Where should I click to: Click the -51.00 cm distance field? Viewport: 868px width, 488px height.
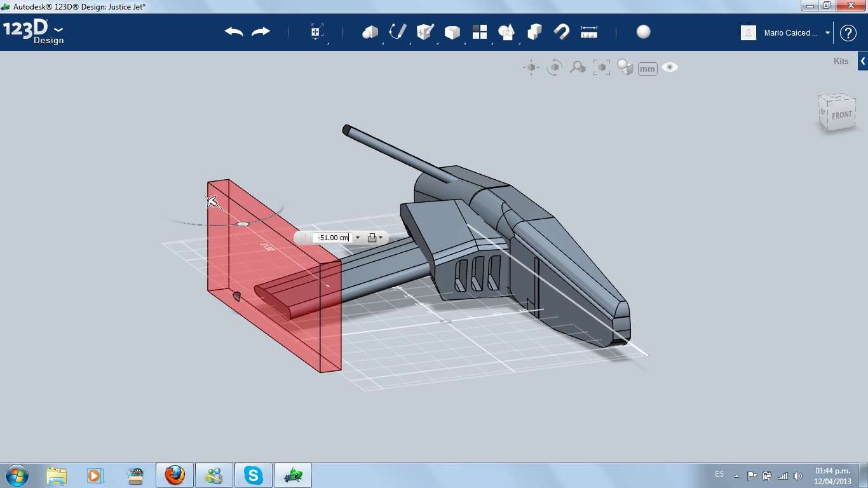(334, 238)
